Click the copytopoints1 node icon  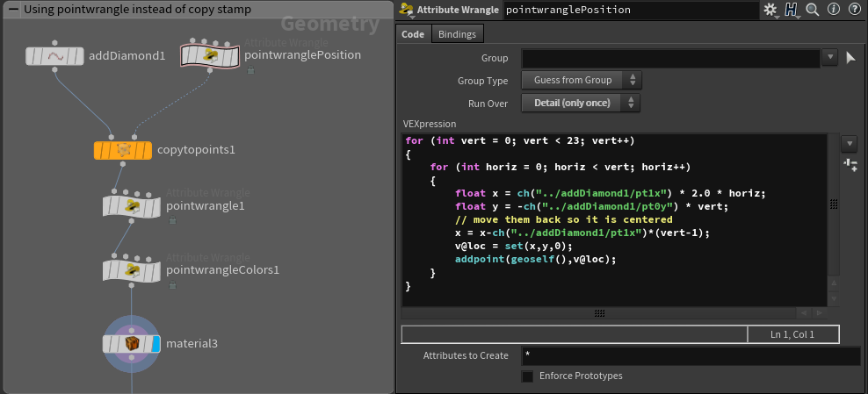(x=123, y=150)
